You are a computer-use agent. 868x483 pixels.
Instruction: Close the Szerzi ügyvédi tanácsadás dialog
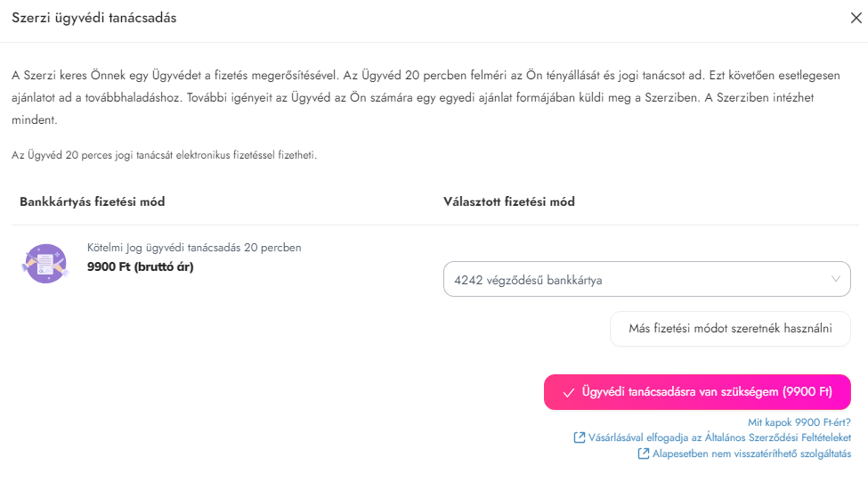point(856,18)
